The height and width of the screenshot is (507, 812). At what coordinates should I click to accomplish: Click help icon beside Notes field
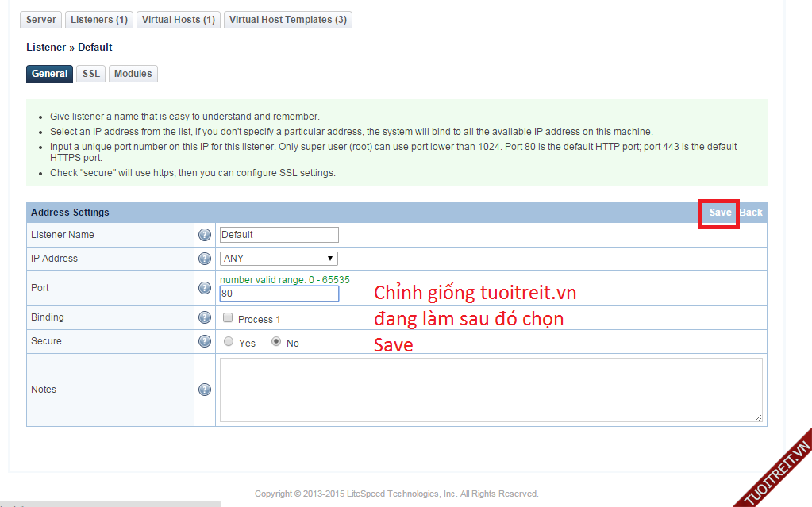point(205,390)
